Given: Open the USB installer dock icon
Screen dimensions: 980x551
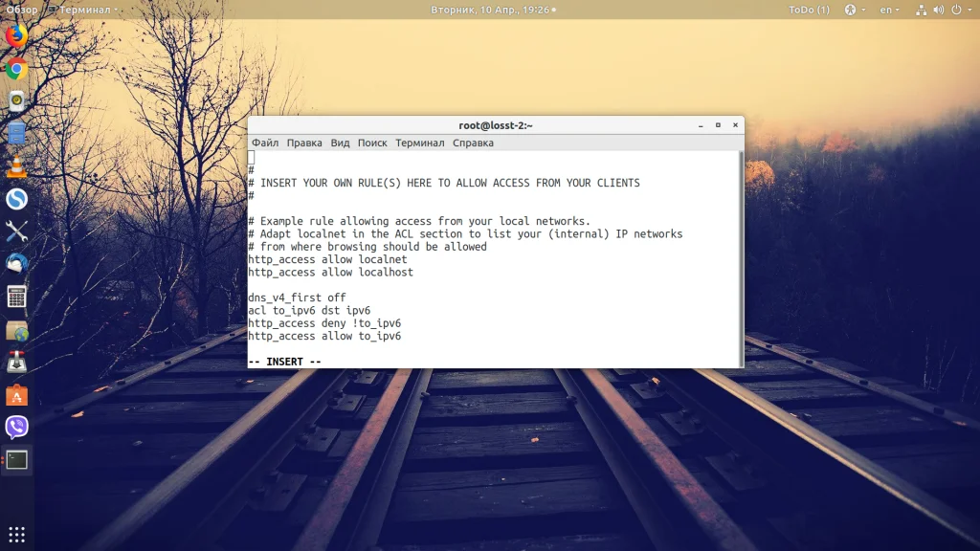Looking at the screenshot, I should tap(16, 363).
